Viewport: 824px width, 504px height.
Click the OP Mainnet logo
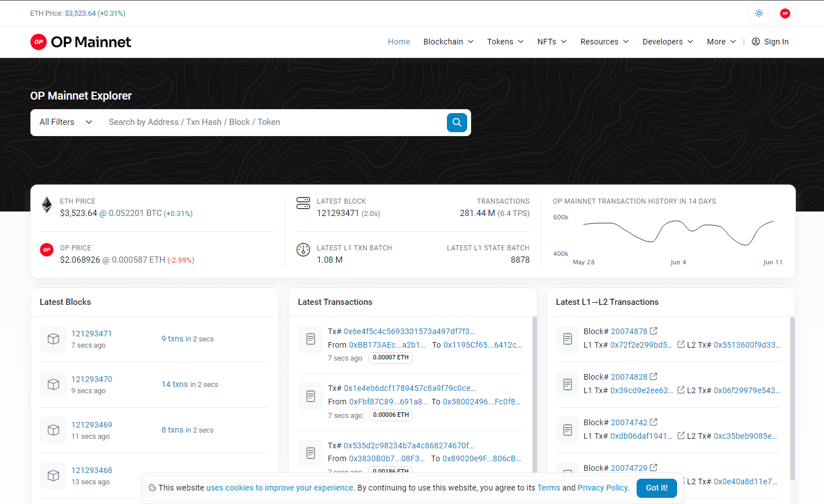point(80,42)
